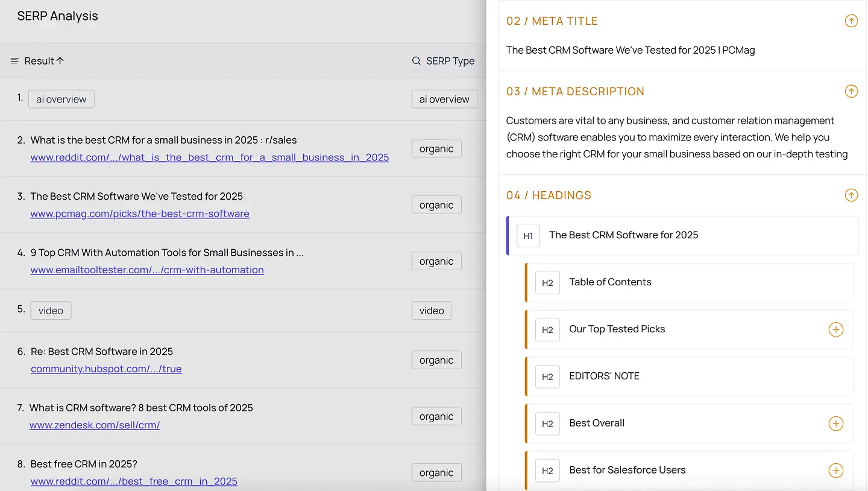Select the H1 The Best CRM Software for 2025 row
Viewport: 868px width, 491px height.
click(682, 235)
